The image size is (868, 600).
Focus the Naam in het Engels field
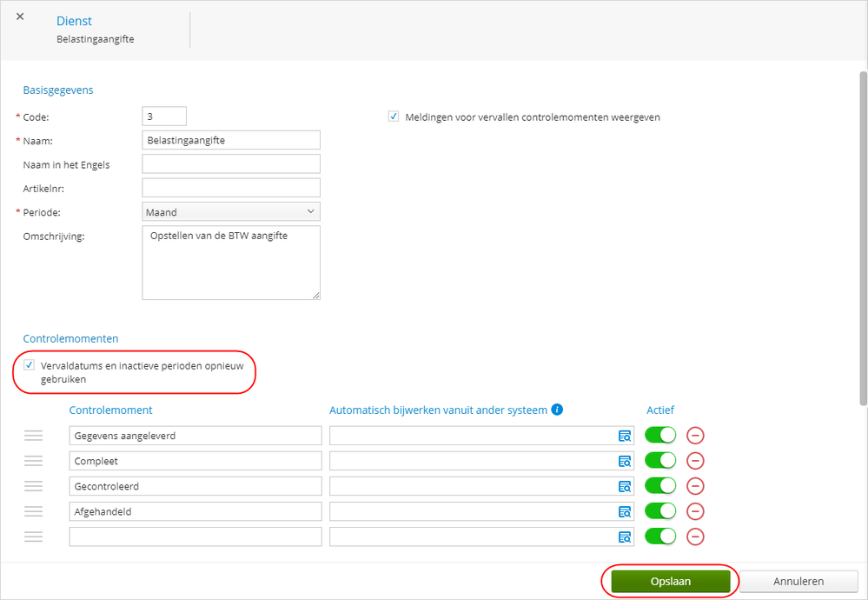point(231,164)
